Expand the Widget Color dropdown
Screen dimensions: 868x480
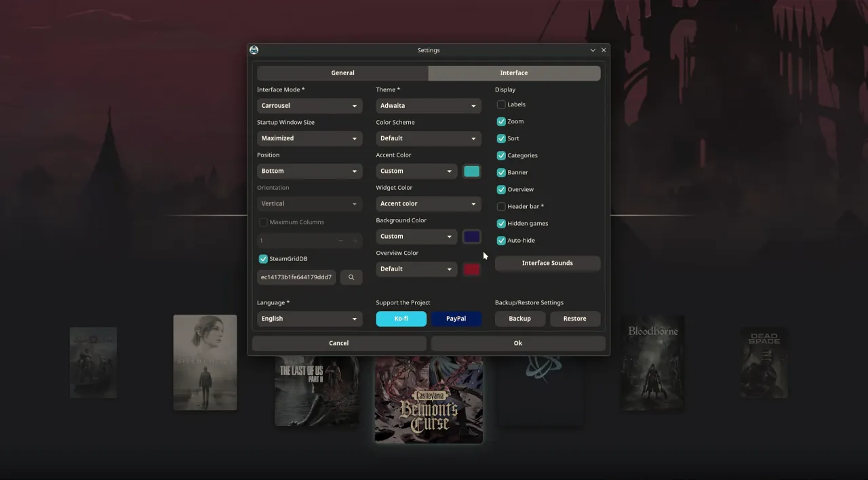[429, 203]
